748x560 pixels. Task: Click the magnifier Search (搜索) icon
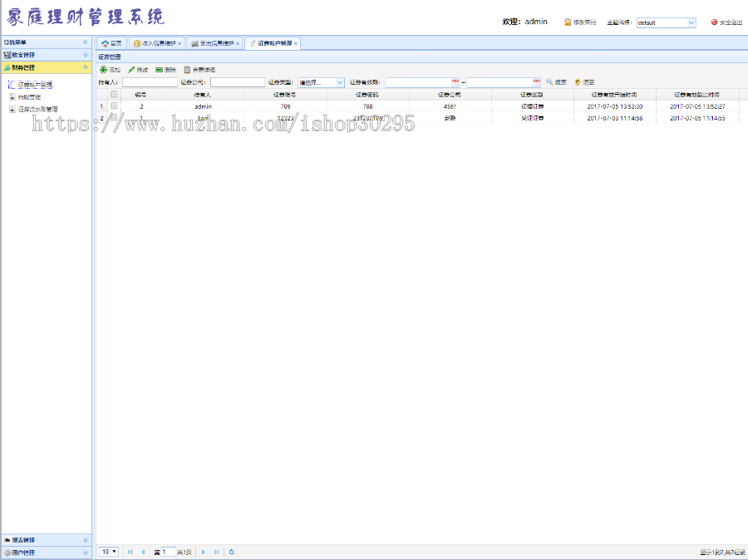click(549, 82)
